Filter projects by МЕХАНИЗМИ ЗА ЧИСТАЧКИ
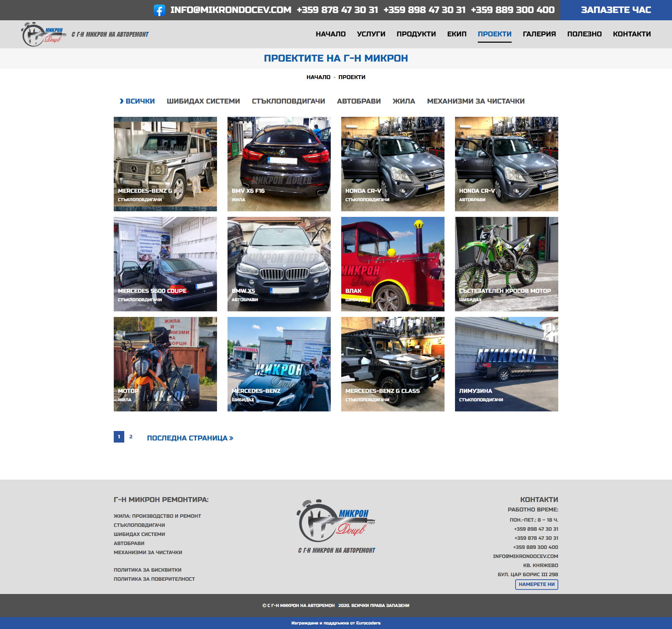672x629 pixels. coord(476,101)
